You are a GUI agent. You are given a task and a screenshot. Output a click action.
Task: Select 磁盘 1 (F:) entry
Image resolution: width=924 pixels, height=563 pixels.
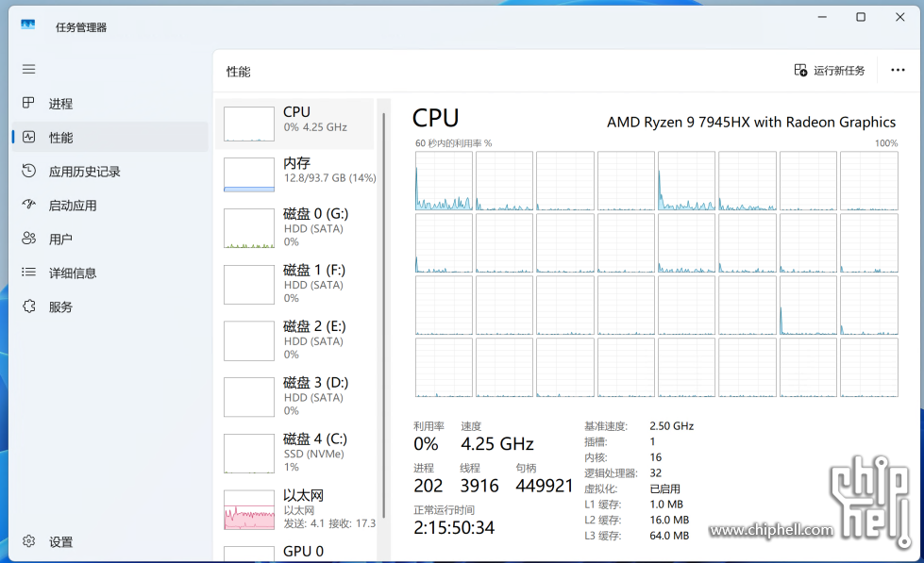pyautogui.click(x=295, y=285)
